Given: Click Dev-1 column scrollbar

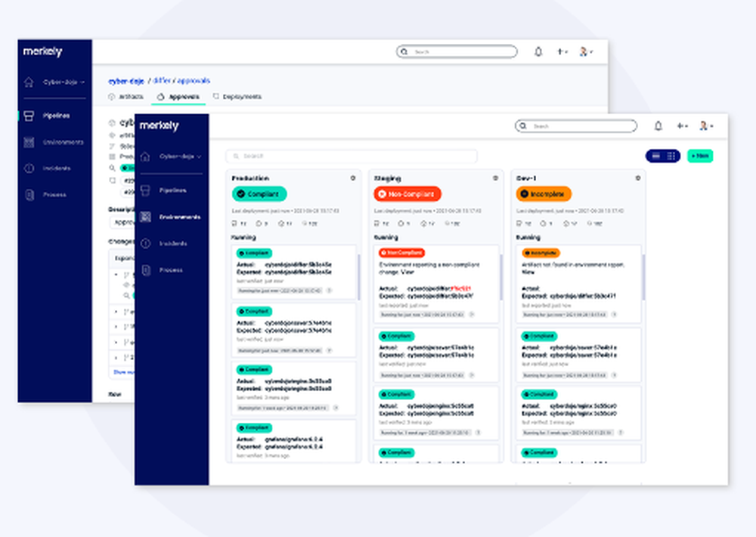Looking at the screenshot, I should [643, 276].
